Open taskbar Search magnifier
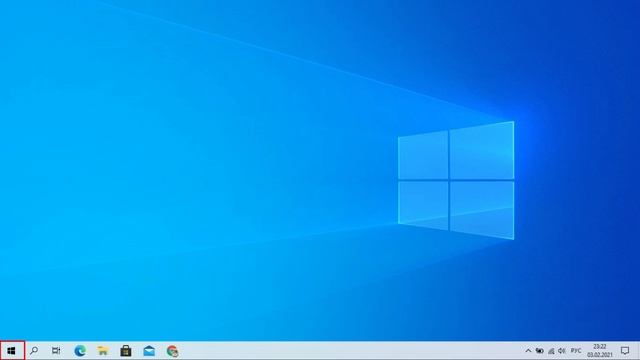 (x=34, y=351)
